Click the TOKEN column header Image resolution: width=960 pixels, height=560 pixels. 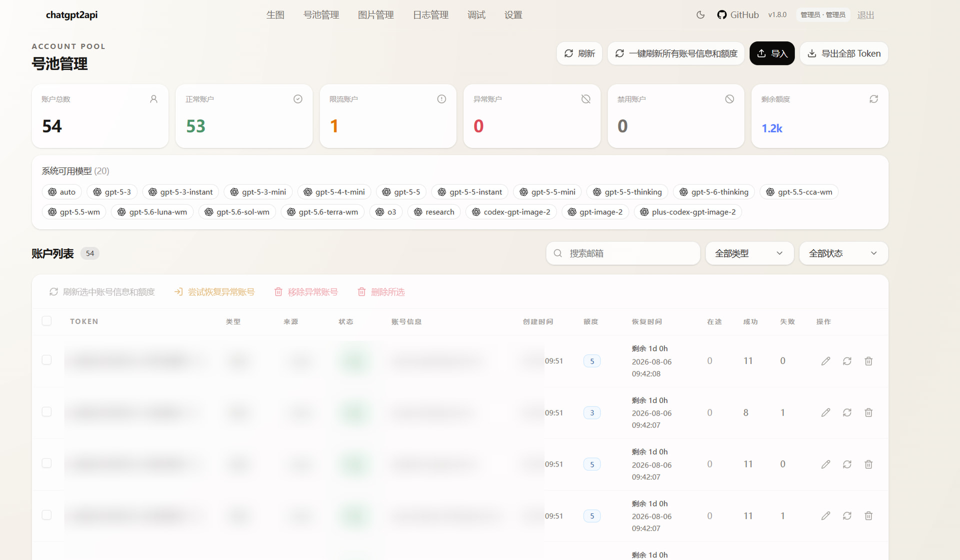pyautogui.click(x=84, y=321)
